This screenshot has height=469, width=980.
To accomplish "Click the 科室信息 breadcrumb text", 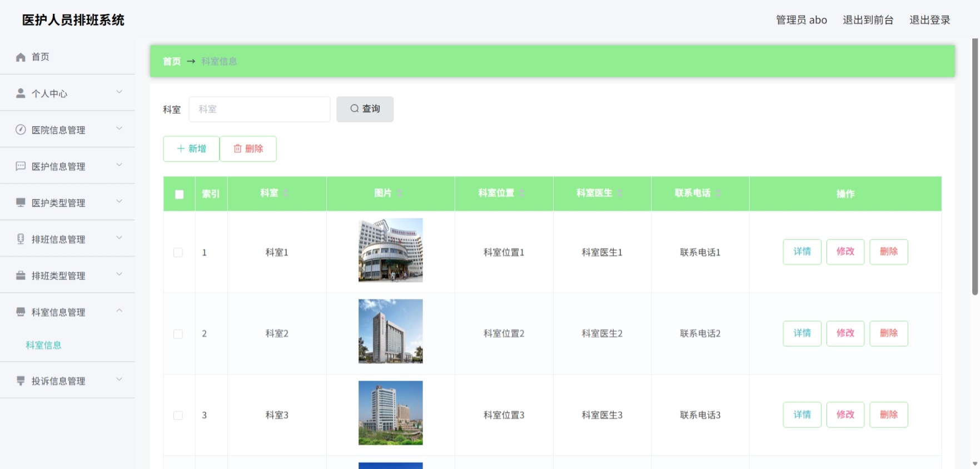I will (219, 61).
